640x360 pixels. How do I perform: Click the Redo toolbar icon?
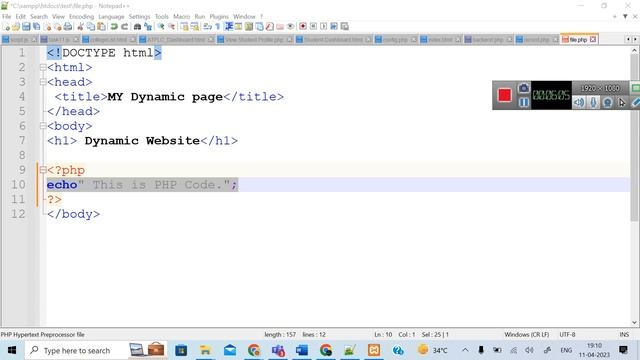click(124, 27)
